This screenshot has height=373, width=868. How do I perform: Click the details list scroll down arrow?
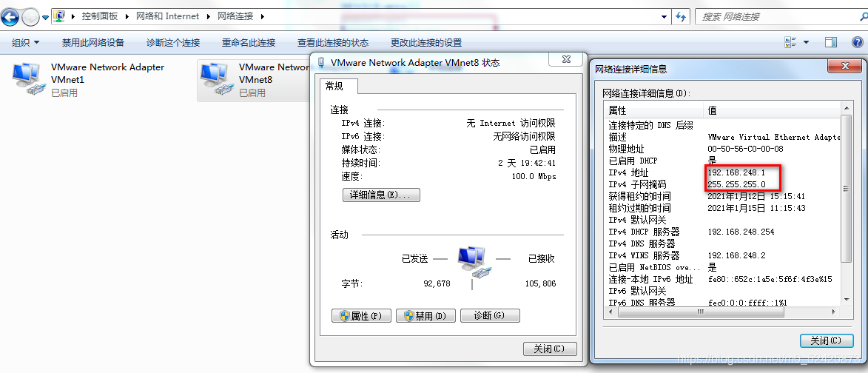(845, 300)
